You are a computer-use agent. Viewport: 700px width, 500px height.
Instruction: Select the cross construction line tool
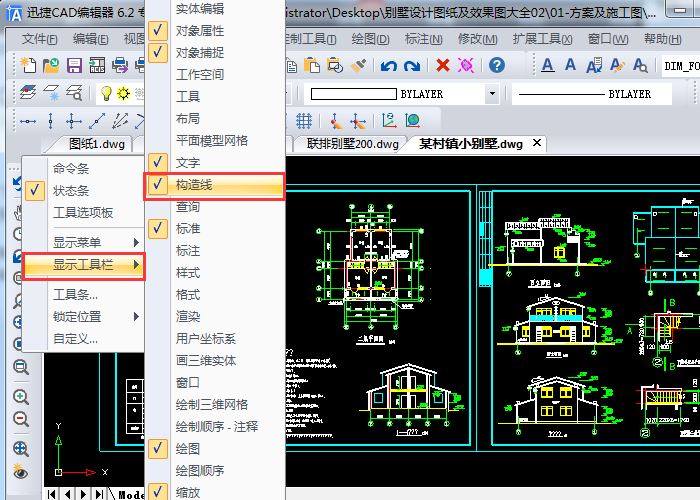[74, 121]
